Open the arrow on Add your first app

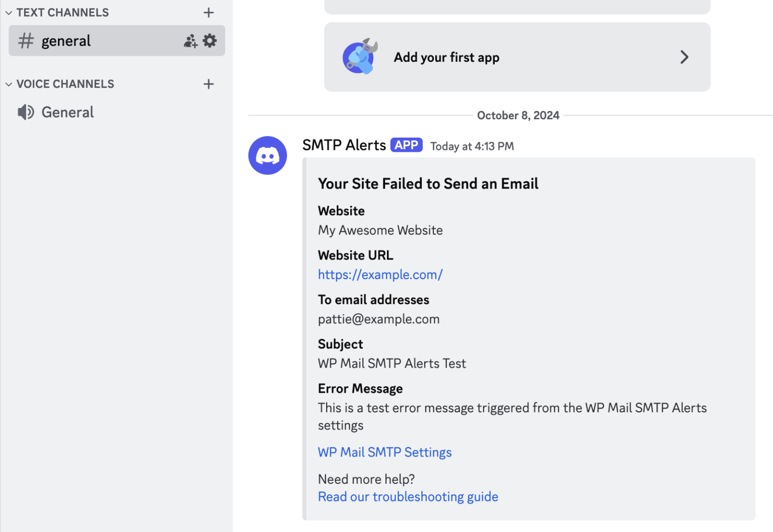[x=684, y=57]
